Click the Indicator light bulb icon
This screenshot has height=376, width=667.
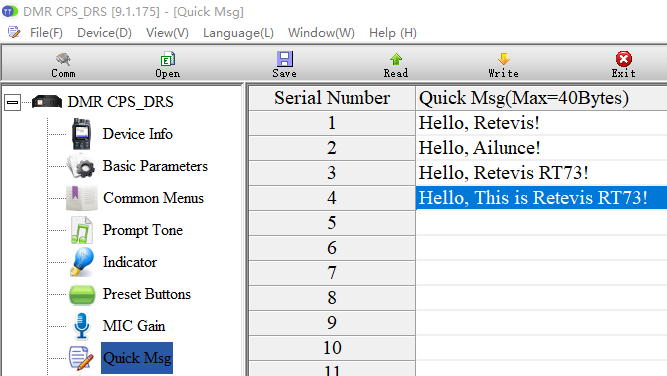pos(82,262)
